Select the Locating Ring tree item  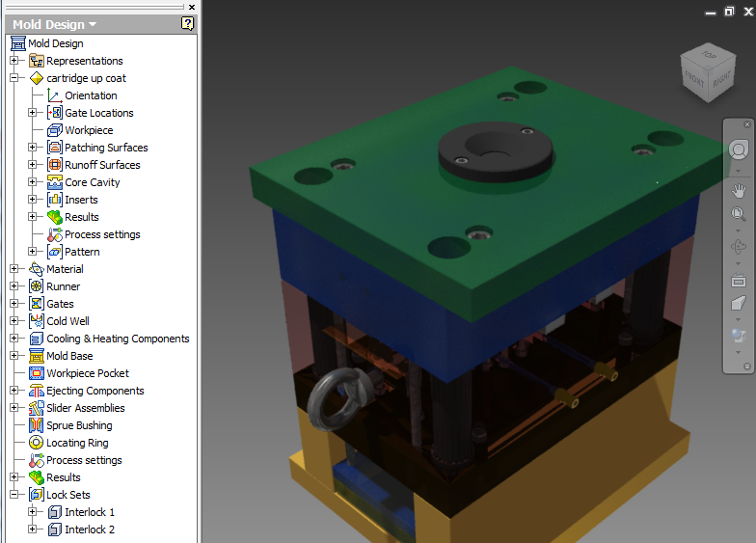(x=77, y=443)
